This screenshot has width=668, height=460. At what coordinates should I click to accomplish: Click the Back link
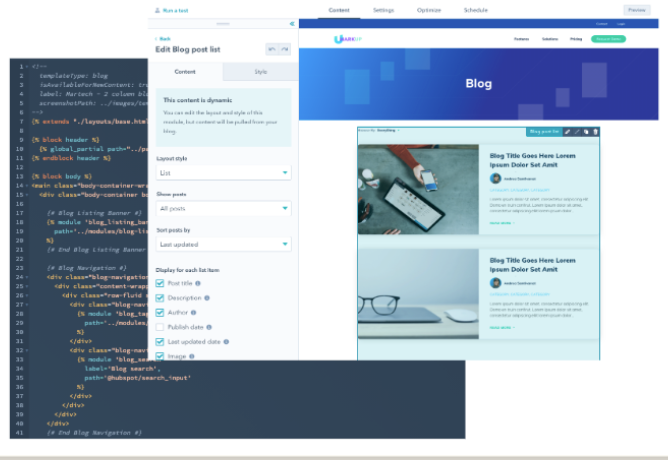pos(165,39)
